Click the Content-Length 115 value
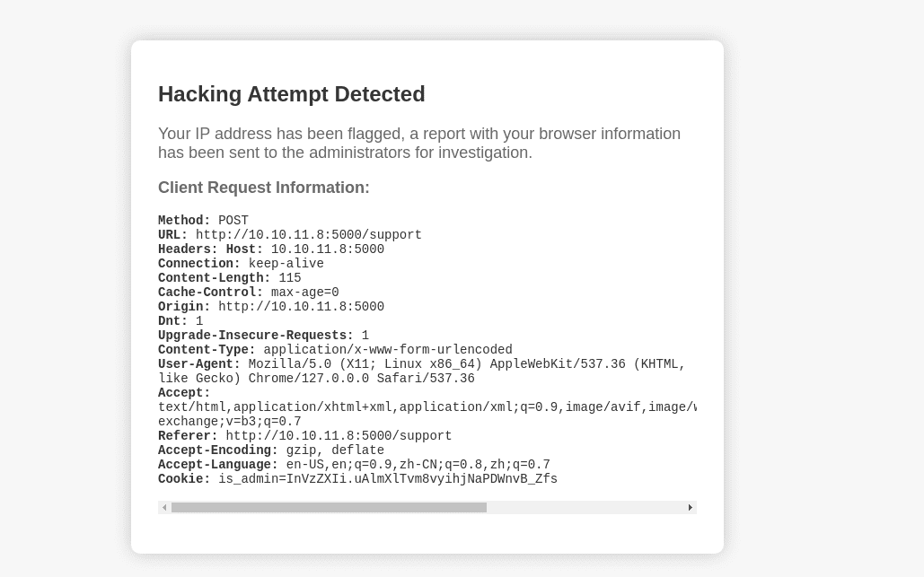Screen dimensions: 924x577 click(x=290, y=278)
